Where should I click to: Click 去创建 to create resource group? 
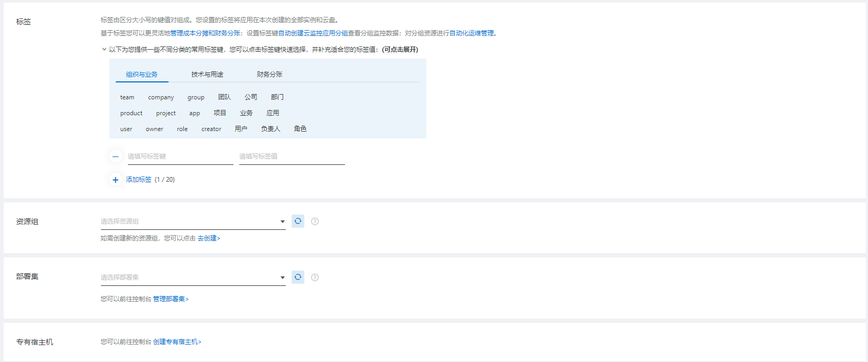coord(209,238)
